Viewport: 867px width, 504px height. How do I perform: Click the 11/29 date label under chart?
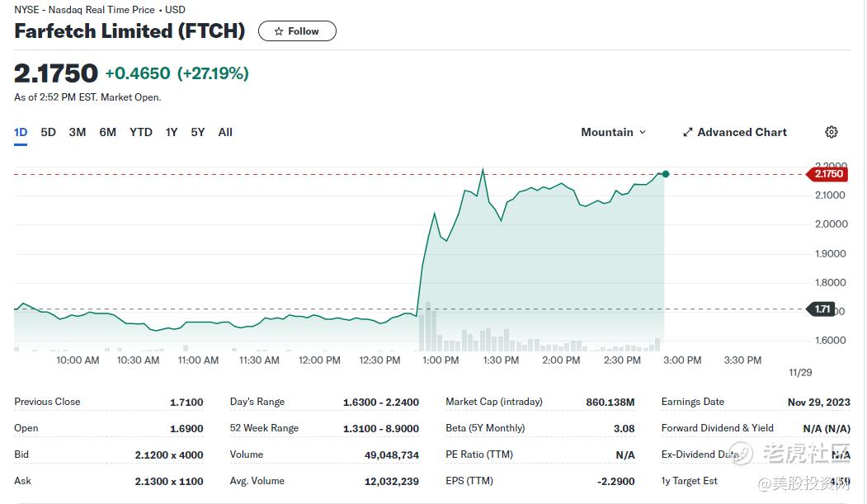pyautogui.click(x=800, y=373)
